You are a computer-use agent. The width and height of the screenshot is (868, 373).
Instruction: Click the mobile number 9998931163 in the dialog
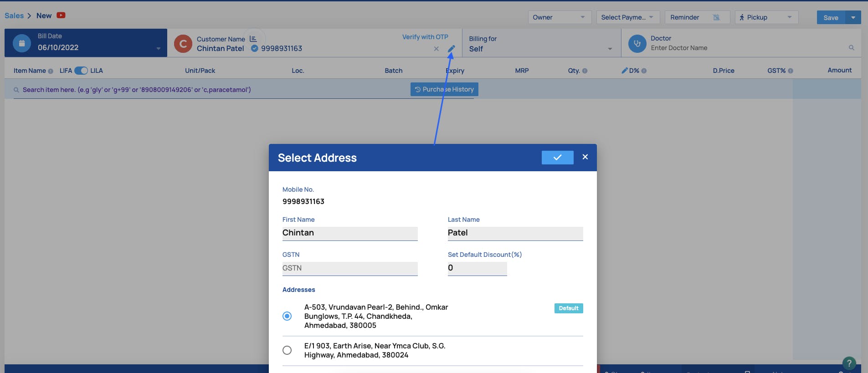click(303, 201)
